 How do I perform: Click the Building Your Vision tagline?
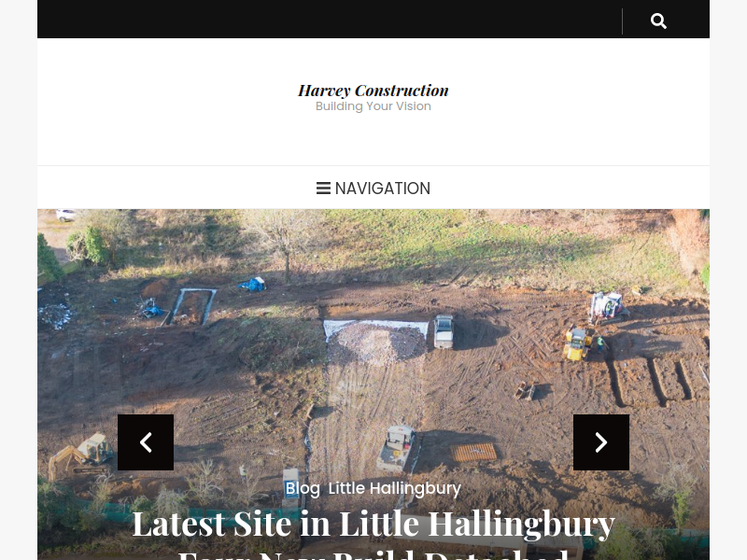373,106
